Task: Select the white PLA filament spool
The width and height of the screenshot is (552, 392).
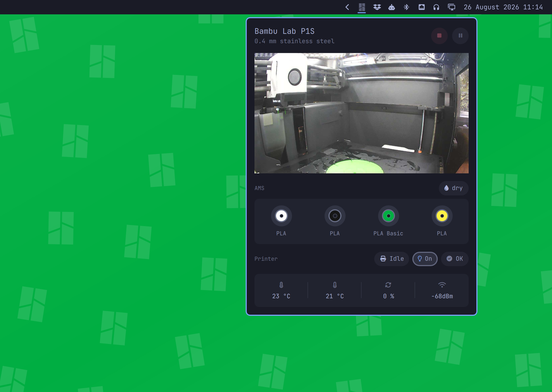Action: point(282,216)
